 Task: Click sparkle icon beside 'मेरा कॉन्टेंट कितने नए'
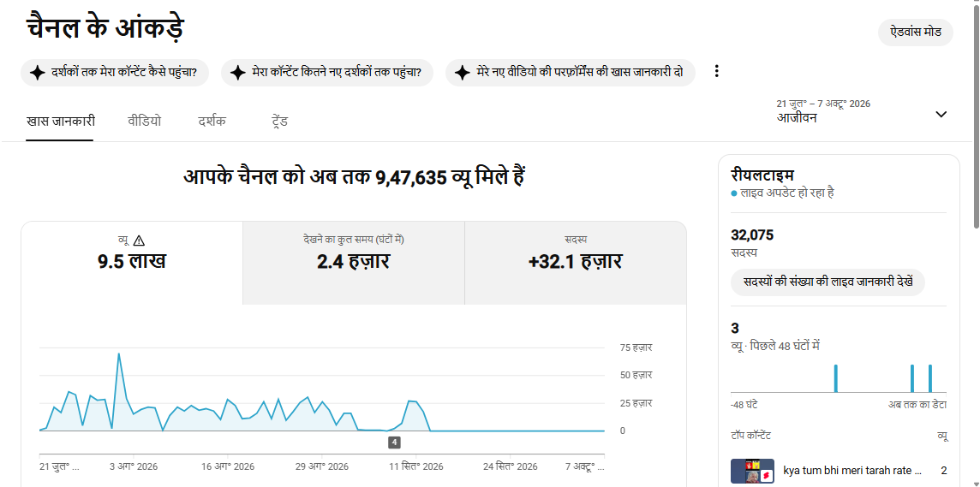pos(237,73)
